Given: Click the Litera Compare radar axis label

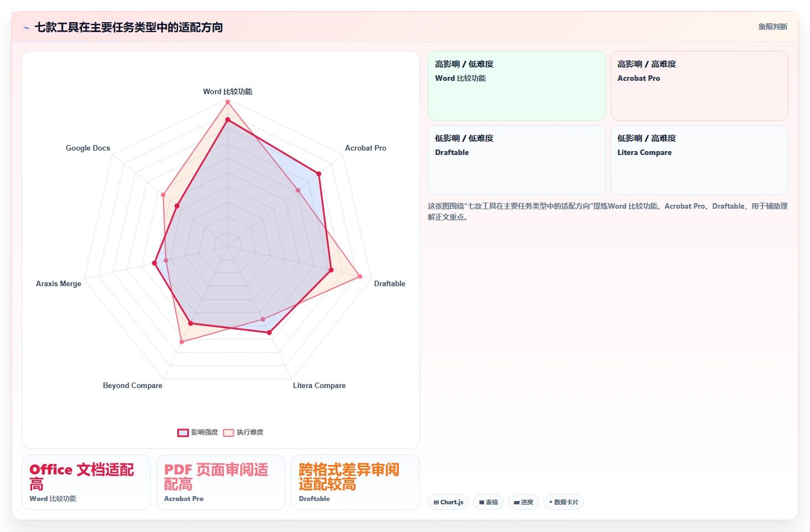Looking at the screenshot, I should (x=319, y=385).
